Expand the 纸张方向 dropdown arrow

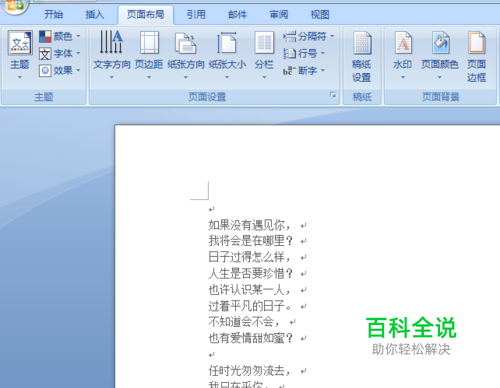[x=186, y=77]
